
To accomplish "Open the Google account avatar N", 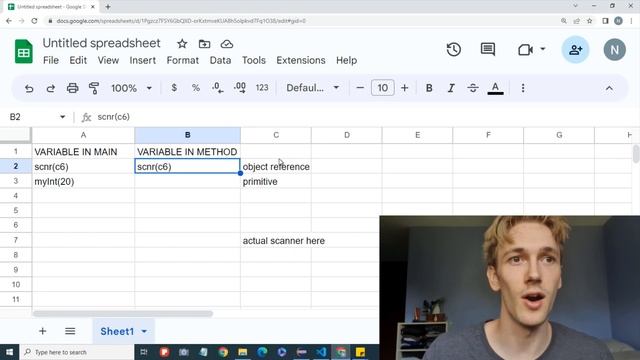I will pos(615,50).
